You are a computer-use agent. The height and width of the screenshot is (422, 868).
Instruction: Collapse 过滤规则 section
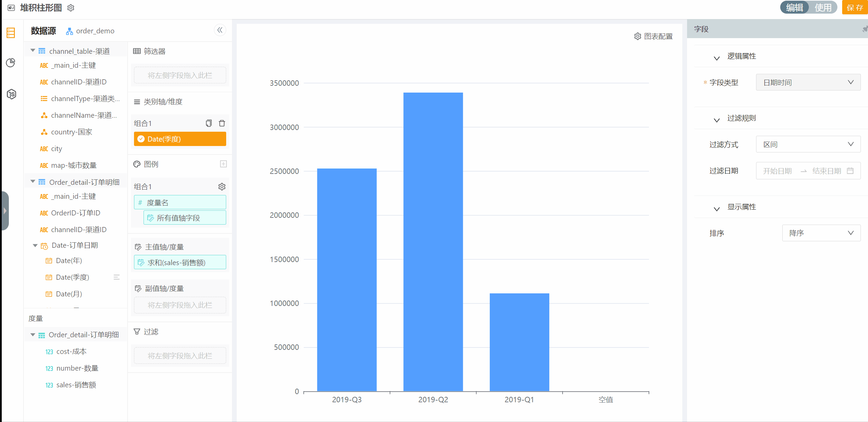[x=717, y=120]
